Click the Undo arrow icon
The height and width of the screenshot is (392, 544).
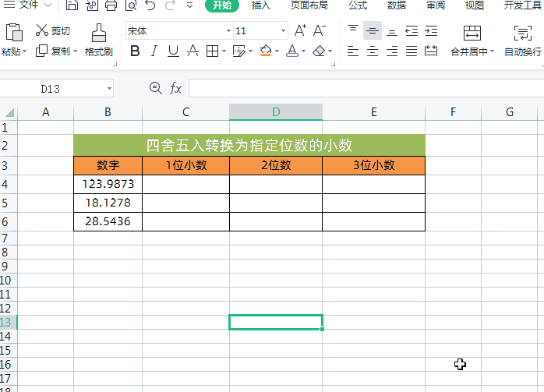click(150, 5)
